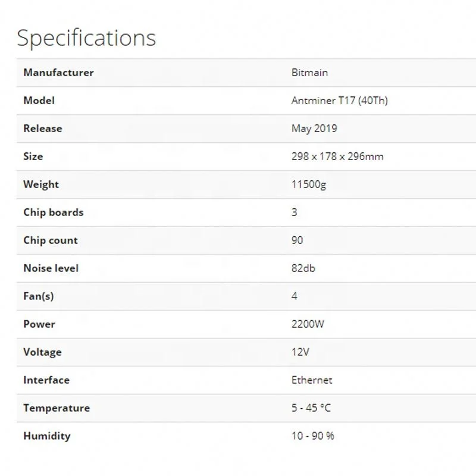Click the Noise level label

[x=51, y=268]
